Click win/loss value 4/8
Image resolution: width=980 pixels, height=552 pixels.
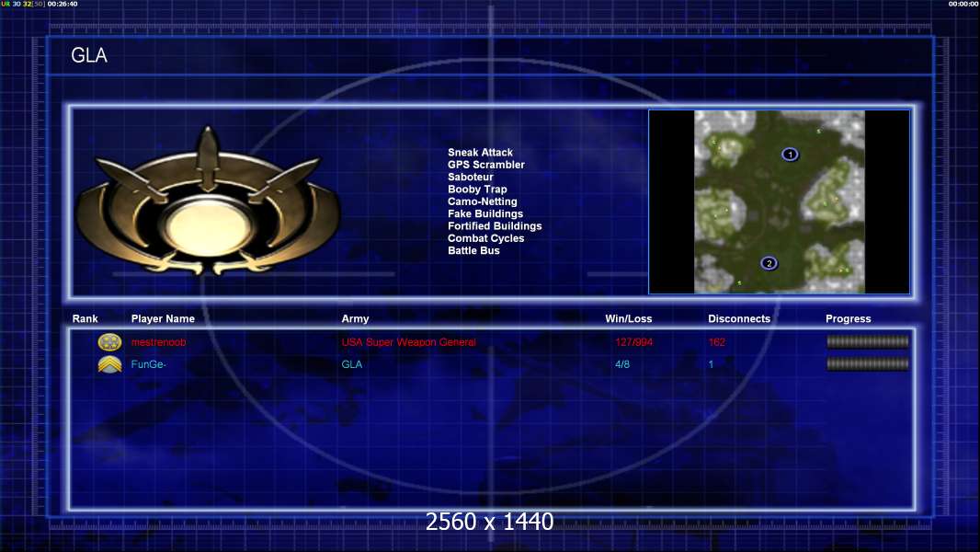click(621, 364)
